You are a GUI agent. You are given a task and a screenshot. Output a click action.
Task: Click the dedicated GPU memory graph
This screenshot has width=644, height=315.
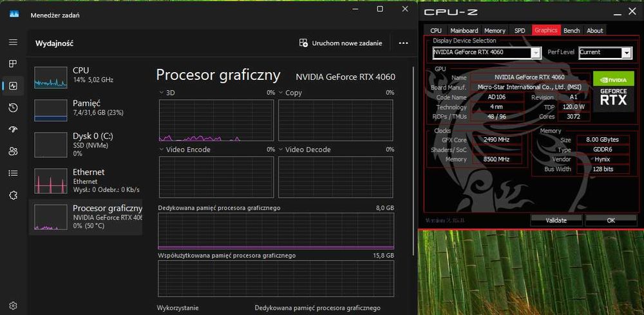276,231
